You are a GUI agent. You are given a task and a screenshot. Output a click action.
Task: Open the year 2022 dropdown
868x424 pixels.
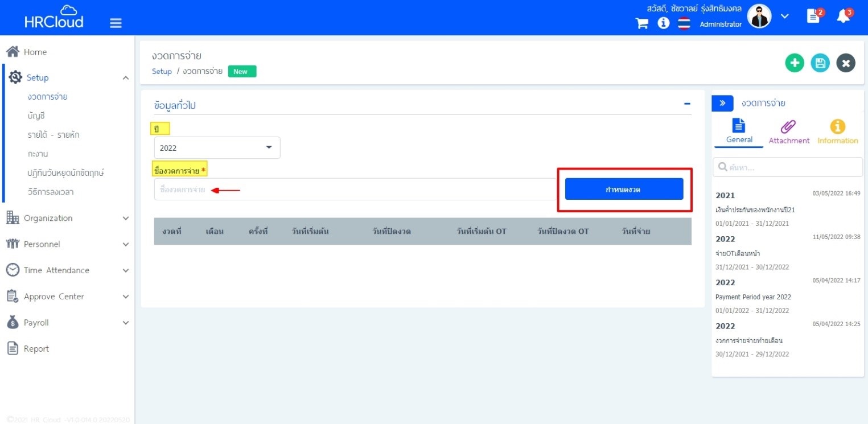(217, 148)
